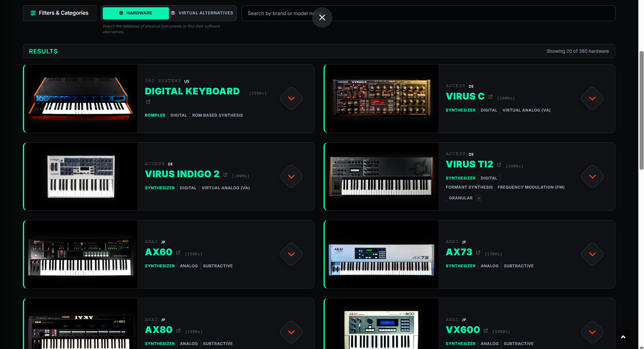The height and width of the screenshot is (349, 644).
Task: Open external link icon beside AX80
Action: pos(178,330)
